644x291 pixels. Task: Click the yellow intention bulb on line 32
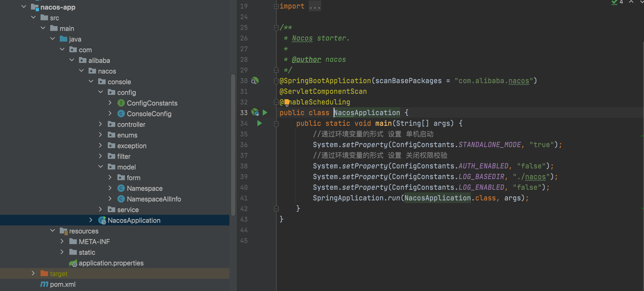pos(287,102)
